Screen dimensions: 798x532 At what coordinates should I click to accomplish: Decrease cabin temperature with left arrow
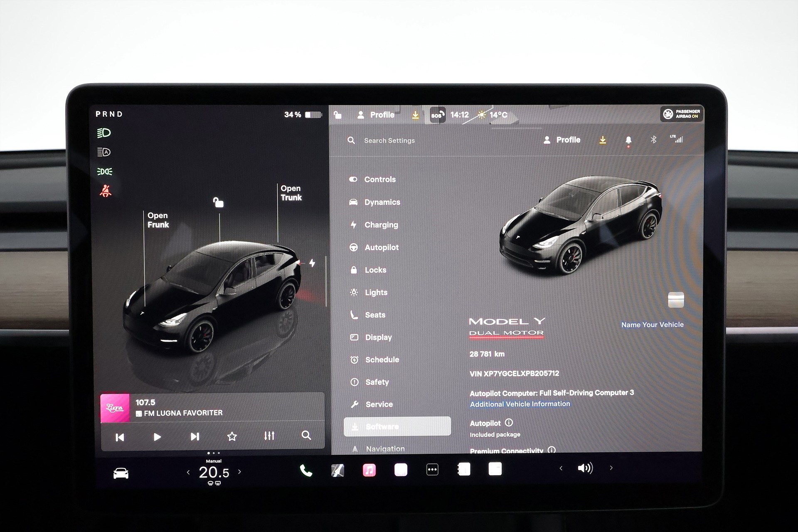pos(188,472)
